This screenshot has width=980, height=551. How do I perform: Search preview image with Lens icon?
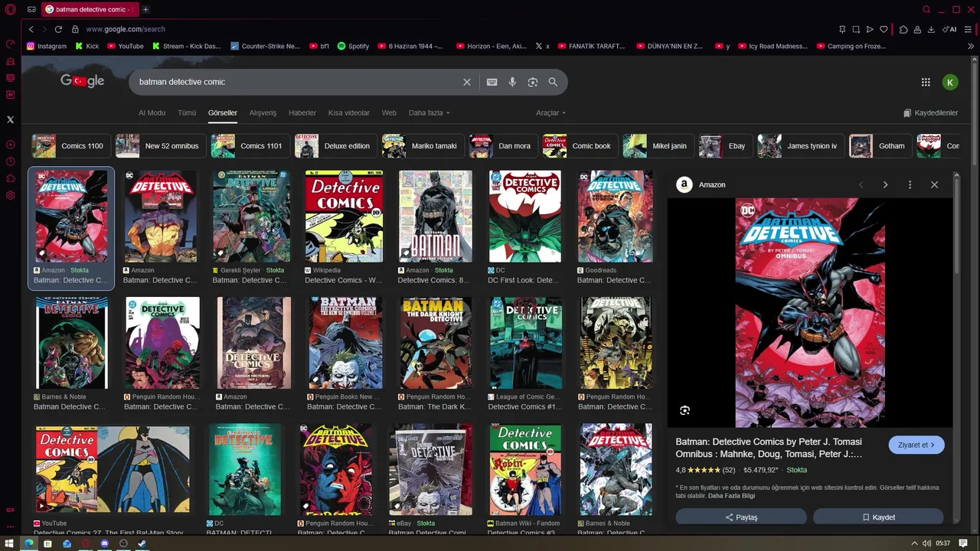pos(684,410)
